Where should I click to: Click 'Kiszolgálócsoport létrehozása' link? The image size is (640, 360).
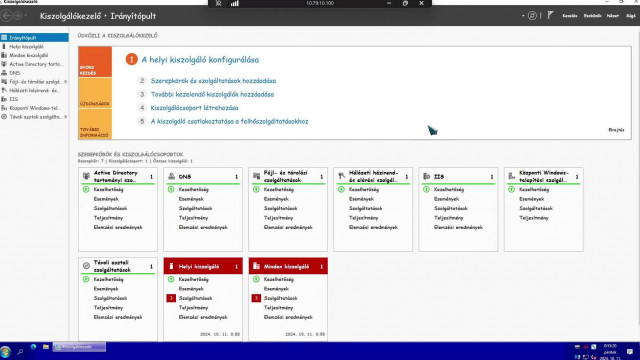click(194, 108)
